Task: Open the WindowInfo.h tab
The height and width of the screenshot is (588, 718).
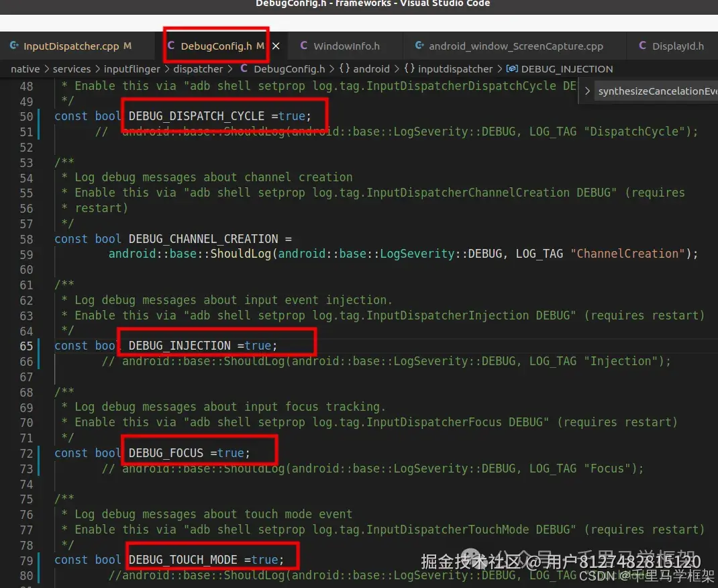Action: 346,46
